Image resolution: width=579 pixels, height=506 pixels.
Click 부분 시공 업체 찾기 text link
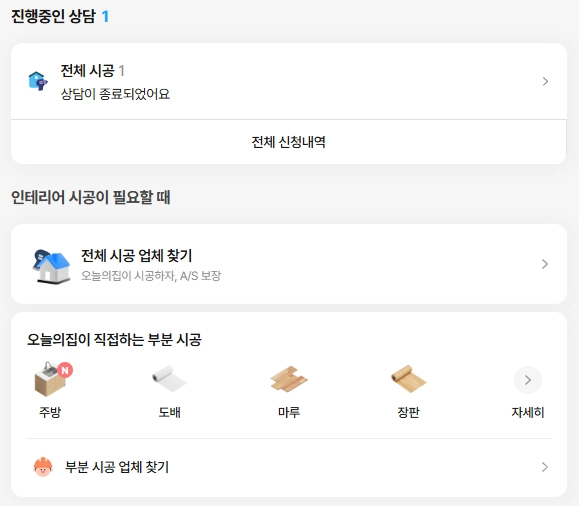point(117,467)
